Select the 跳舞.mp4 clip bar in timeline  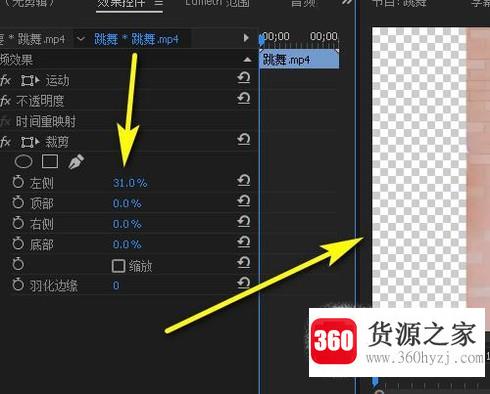(299, 59)
